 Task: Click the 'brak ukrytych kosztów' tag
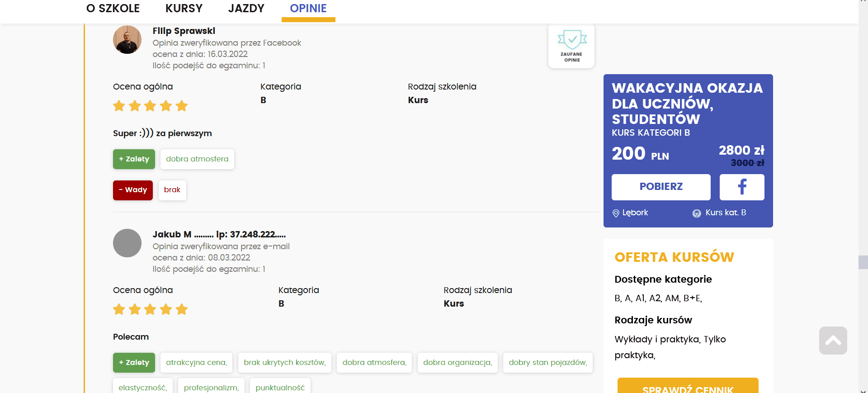coord(284,363)
